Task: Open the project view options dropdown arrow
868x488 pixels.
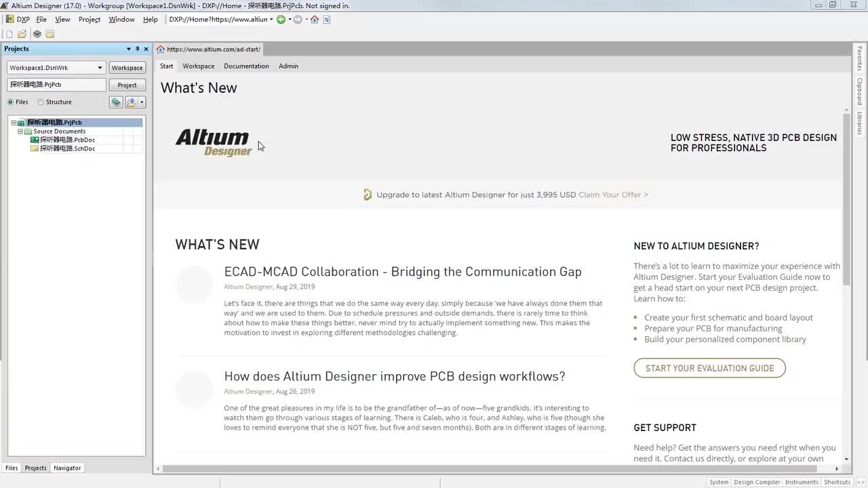Action: (x=142, y=102)
